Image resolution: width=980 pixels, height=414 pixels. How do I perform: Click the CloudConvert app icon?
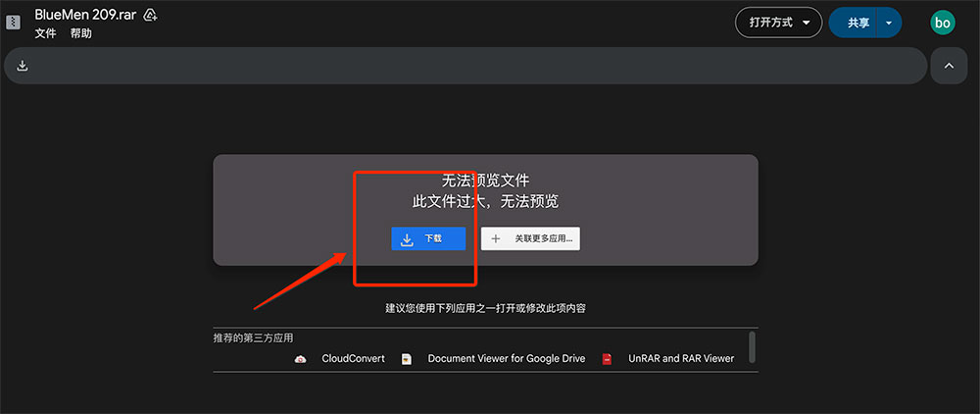tap(301, 359)
